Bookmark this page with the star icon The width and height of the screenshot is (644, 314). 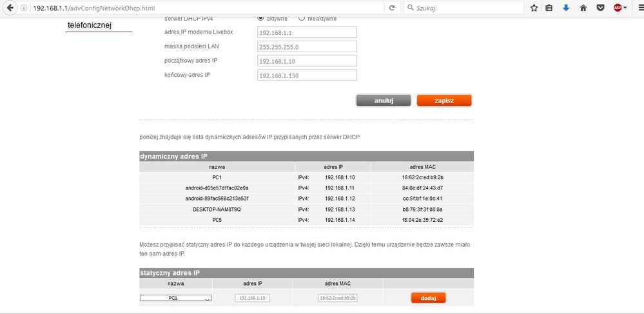coord(534,8)
